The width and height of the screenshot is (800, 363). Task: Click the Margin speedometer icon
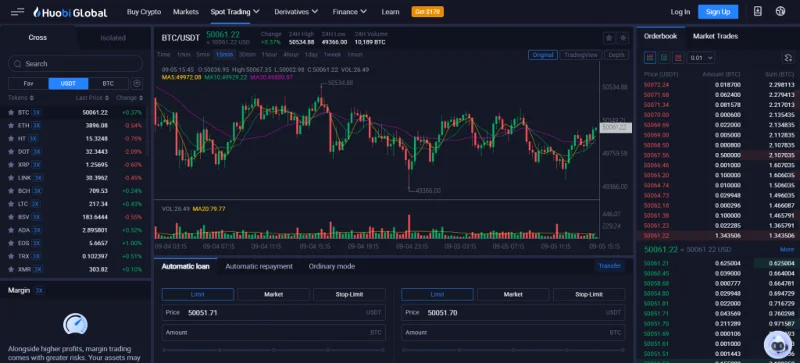click(76, 324)
